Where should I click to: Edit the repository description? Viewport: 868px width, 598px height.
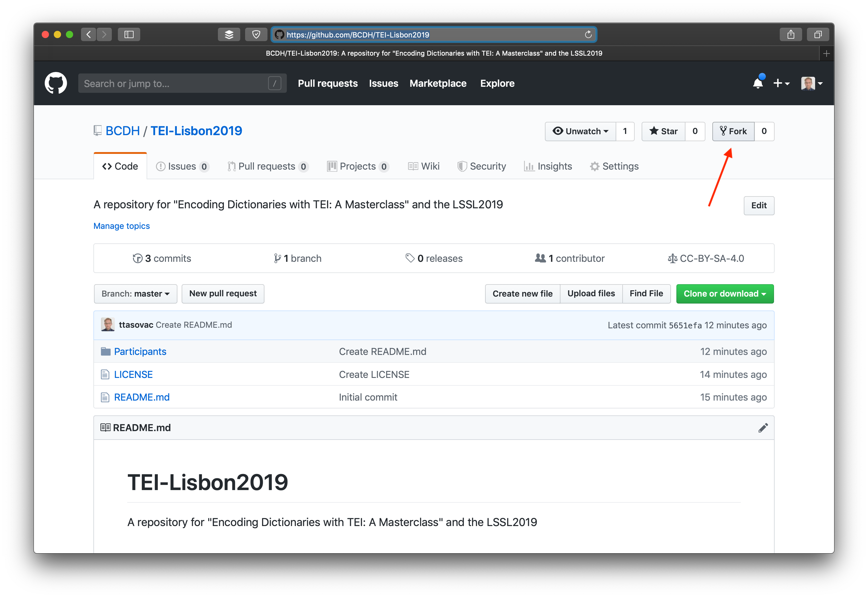tap(759, 205)
